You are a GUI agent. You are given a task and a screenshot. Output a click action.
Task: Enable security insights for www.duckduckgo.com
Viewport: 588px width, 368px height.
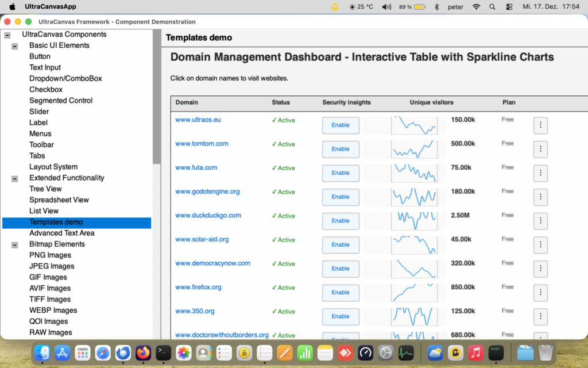click(x=341, y=221)
